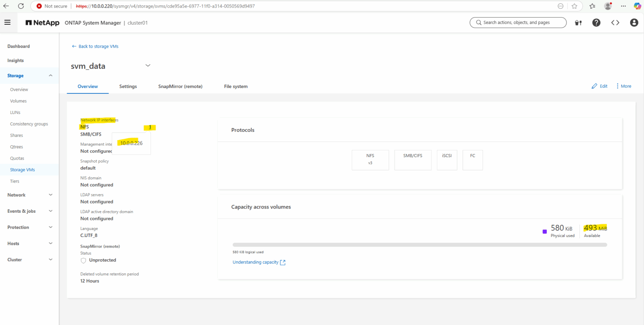Viewport: 644px width, 325px height.
Task: Click the Network IP interfaces label
Action: click(x=99, y=120)
